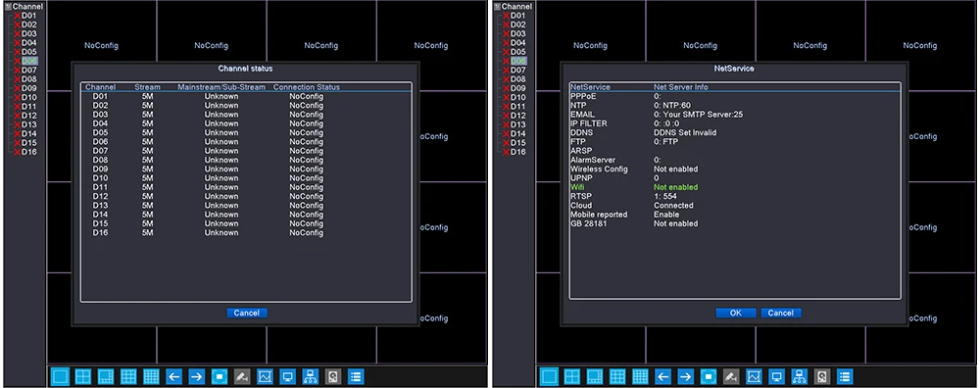
Task: Pick sixteen-view grid layout in right screen toolbar
Action: (x=640, y=377)
